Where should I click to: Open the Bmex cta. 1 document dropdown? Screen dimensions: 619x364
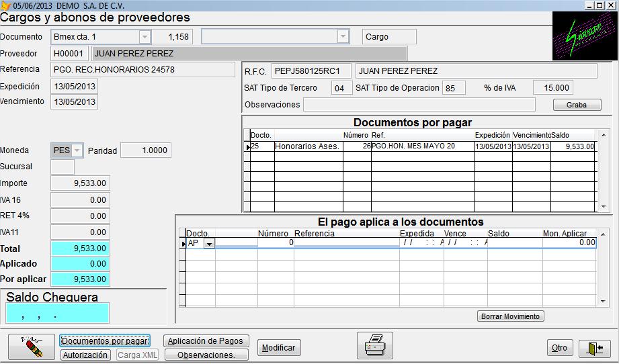[x=145, y=37]
